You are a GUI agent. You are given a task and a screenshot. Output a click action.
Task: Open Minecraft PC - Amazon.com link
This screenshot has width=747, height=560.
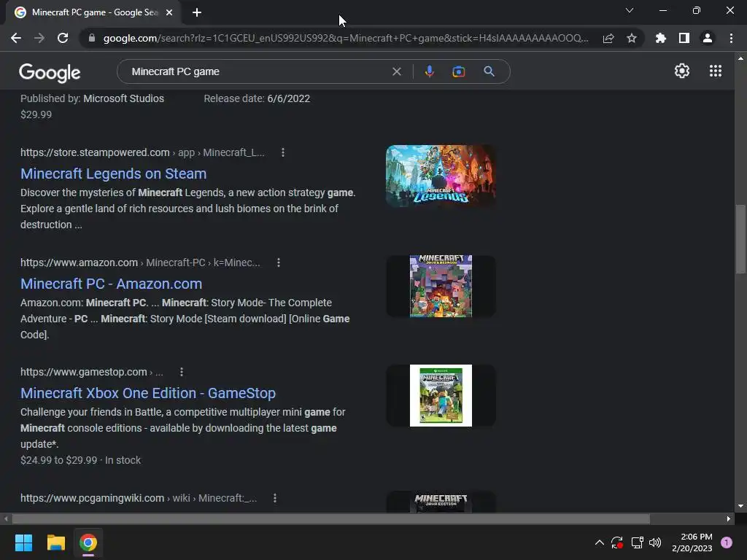coord(111,284)
